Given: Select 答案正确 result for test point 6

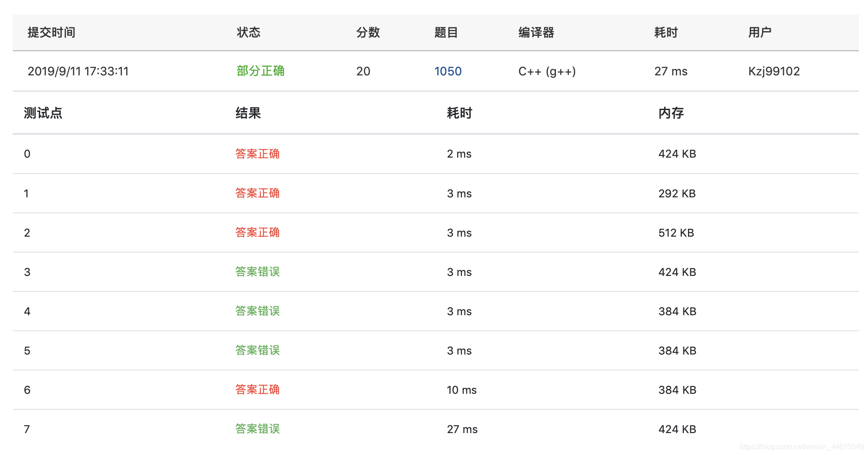Looking at the screenshot, I should click(x=257, y=390).
